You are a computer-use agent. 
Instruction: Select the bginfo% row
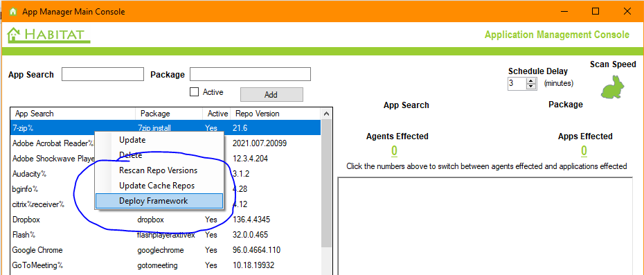click(x=166, y=188)
